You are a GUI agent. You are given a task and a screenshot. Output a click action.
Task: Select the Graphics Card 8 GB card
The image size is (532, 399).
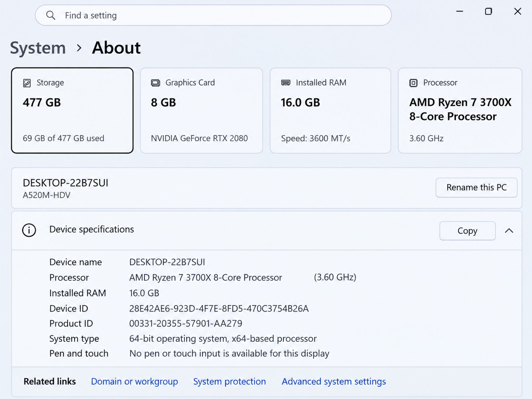[x=201, y=111]
